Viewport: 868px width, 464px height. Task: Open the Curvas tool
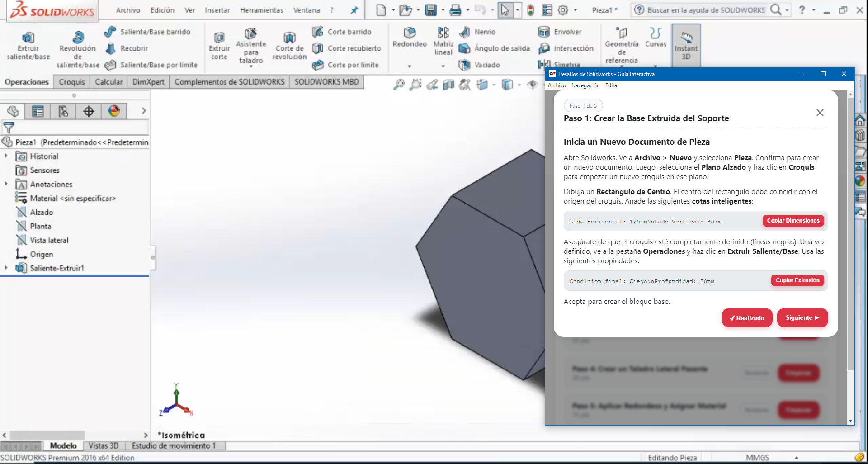[656, 37]
